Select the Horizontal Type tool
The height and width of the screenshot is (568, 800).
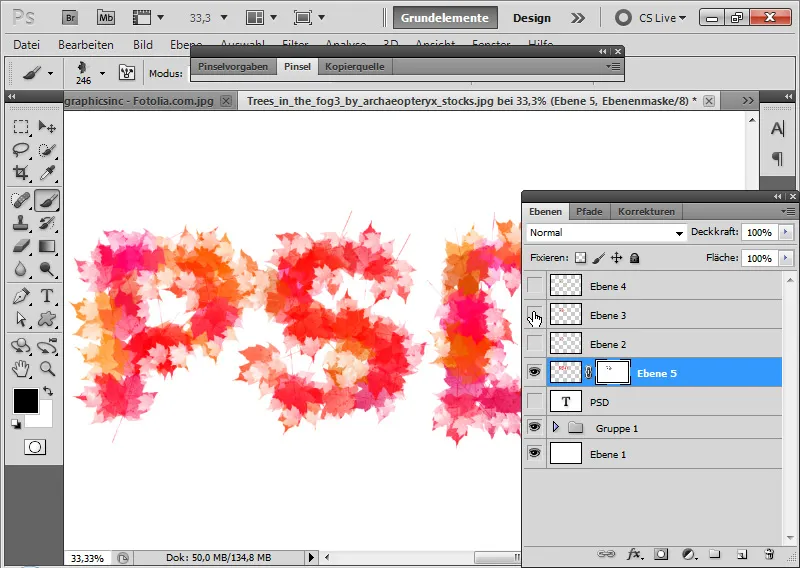coord(47,296)
